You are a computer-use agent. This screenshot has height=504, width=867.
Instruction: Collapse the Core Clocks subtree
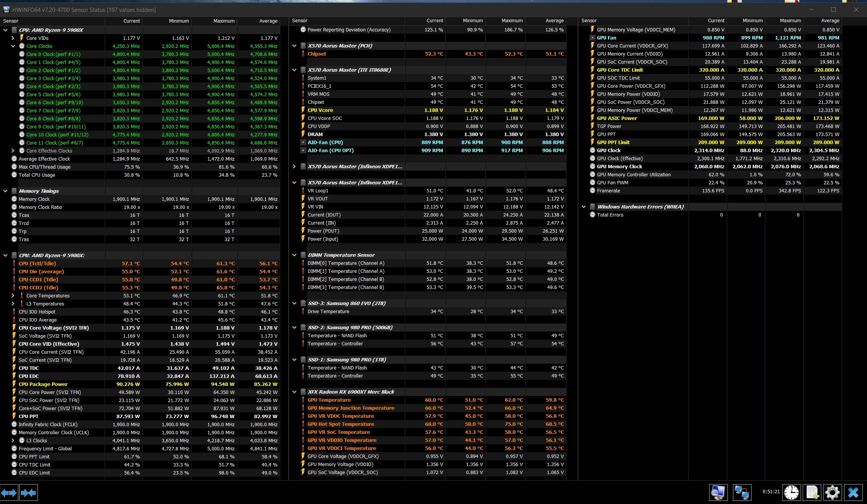13,46
